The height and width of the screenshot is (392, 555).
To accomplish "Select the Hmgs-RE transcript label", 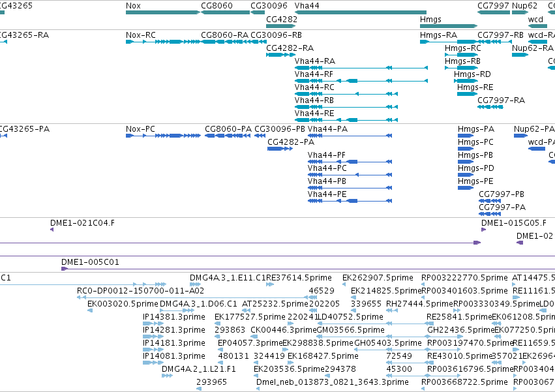I will pyautogui.click(x=475, y=87).
